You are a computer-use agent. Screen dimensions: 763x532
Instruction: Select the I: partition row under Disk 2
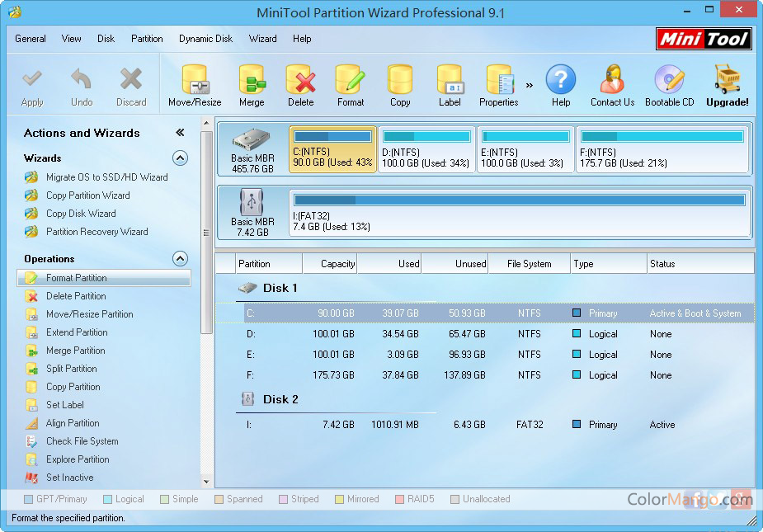[x=485, y=425]
